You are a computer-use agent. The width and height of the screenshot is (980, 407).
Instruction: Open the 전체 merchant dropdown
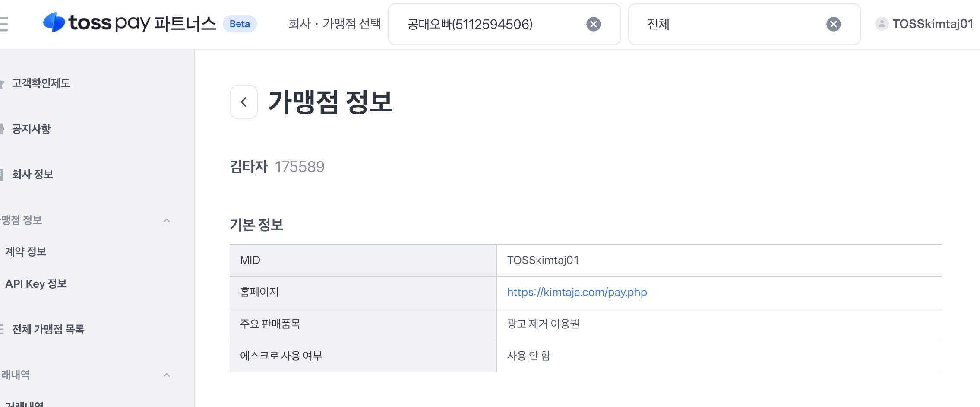[x=734, y=24]
